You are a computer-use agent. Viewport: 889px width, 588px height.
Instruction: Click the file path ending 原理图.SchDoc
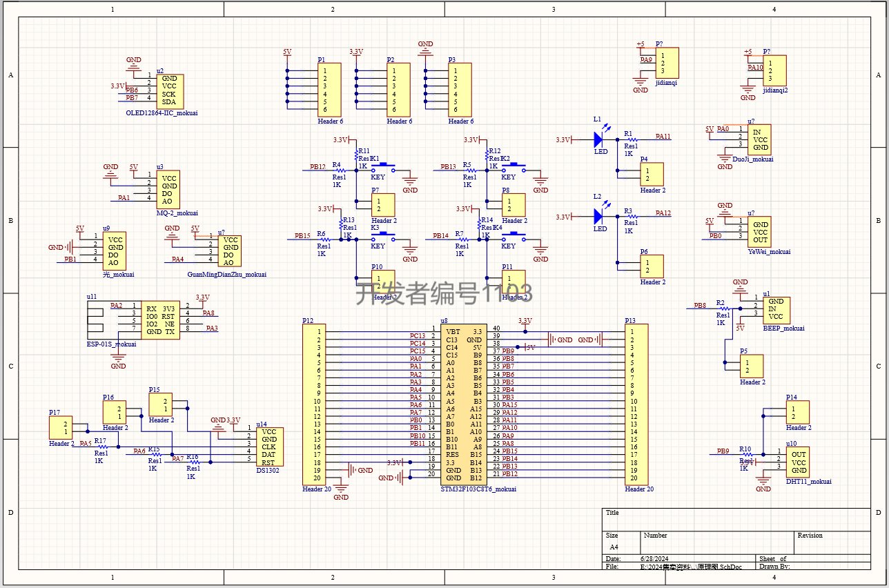click(x=692, y=566)
